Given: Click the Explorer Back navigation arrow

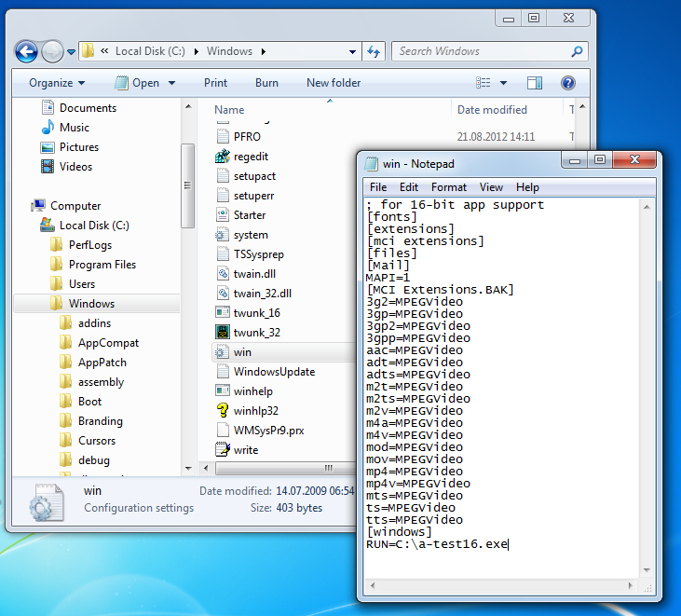Looking at the screenshot, I should click(26, 52).
